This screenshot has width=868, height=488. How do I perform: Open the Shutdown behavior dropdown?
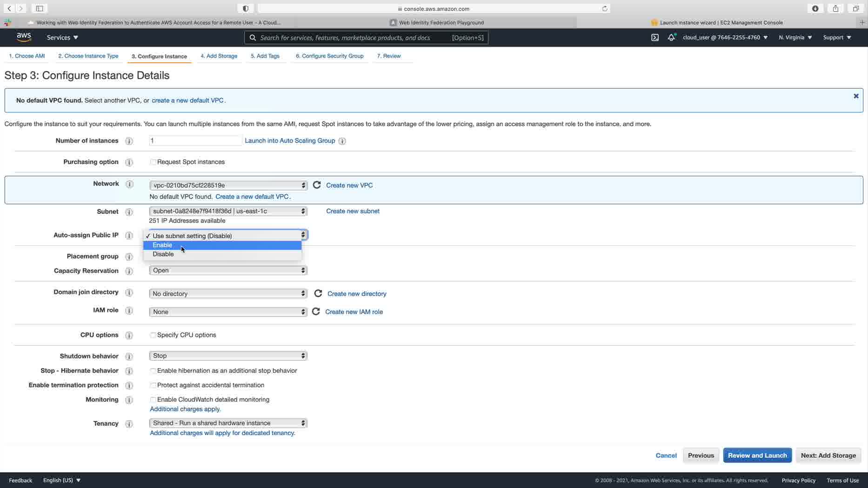[228, 356]
